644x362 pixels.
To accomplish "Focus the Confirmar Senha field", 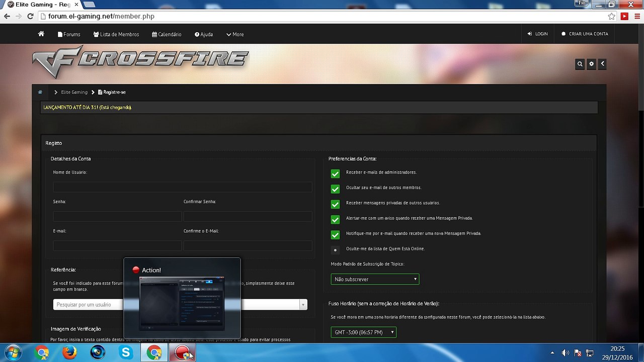I will [x=248, y=216].
